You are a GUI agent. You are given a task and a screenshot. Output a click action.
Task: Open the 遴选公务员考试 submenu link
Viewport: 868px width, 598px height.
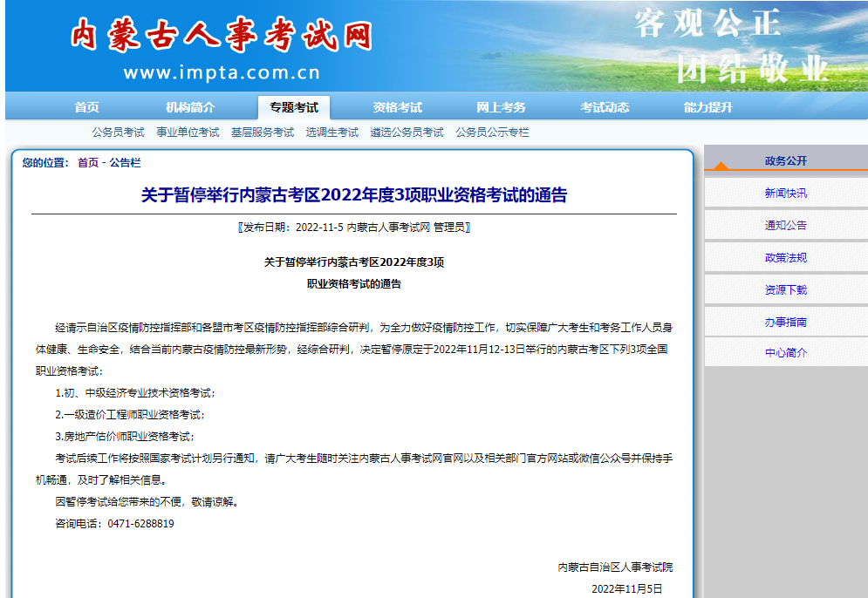coord(407,133)
